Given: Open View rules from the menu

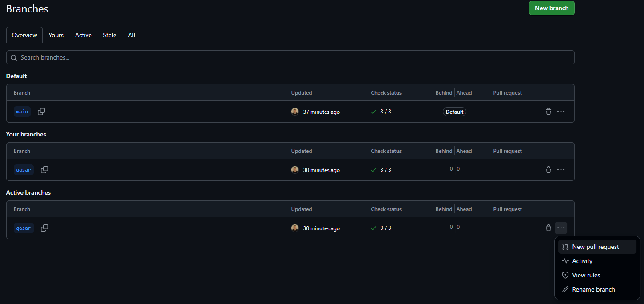Looking at the screenshot, I should [x=586, y=275].
